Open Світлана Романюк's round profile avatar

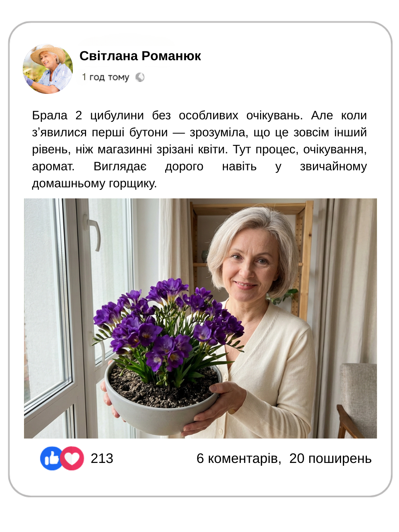coord(48,69)
